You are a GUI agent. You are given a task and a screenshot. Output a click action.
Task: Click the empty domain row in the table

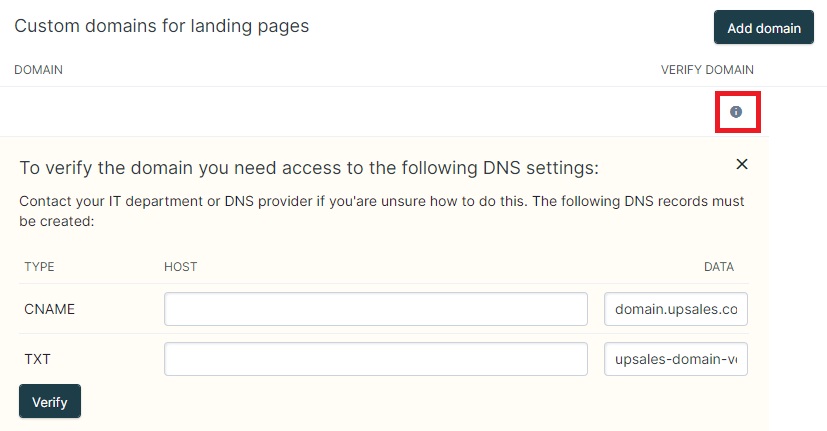point(384,112)
